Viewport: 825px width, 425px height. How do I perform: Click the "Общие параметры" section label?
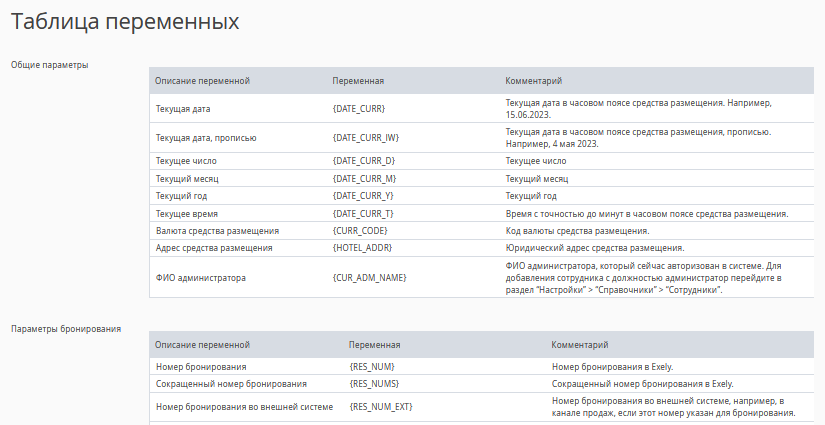click(50, 65)
